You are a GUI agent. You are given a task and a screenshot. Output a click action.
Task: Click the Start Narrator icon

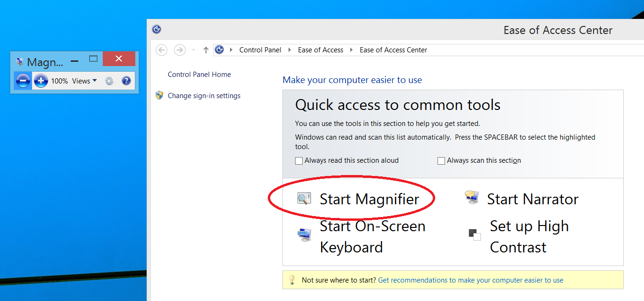point(471,198)
